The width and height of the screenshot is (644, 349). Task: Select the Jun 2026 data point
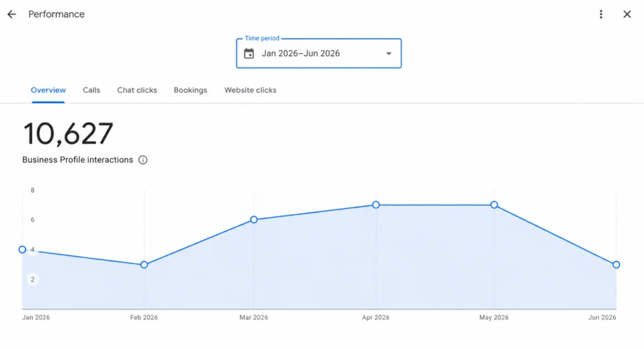pyautogui.click(x=616, y=265)
